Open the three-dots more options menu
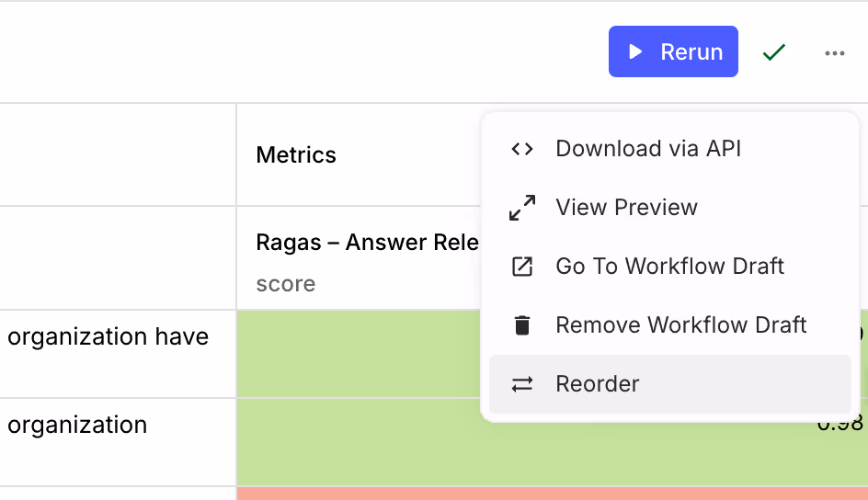This screenshot has height=500, width=868. click(834, 53)
